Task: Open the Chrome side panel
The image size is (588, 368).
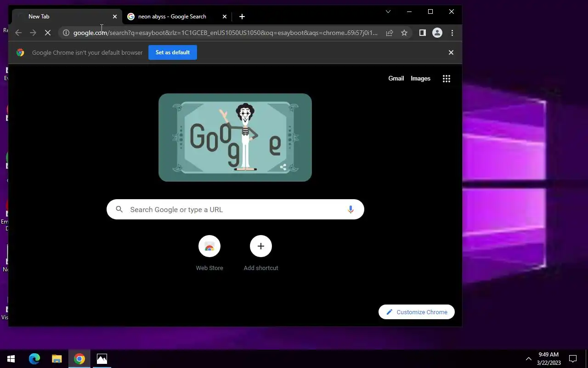Action: (x=423, y=33)
